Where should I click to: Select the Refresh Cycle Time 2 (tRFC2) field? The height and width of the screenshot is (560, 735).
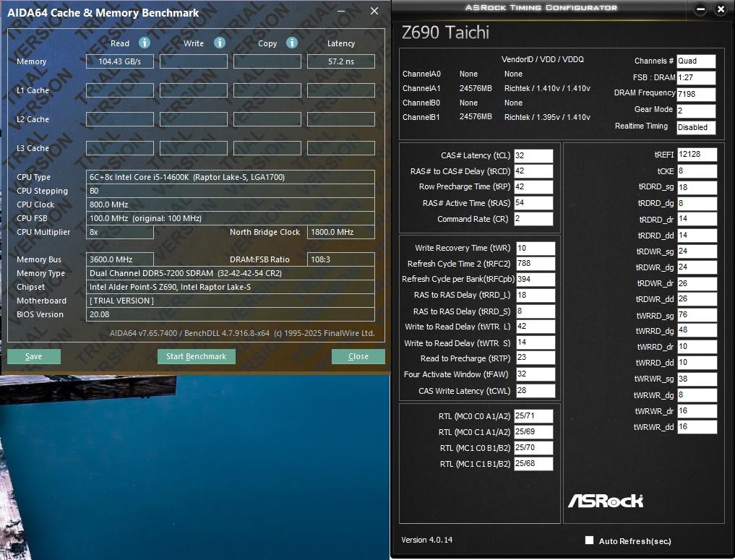coord(536,264)
